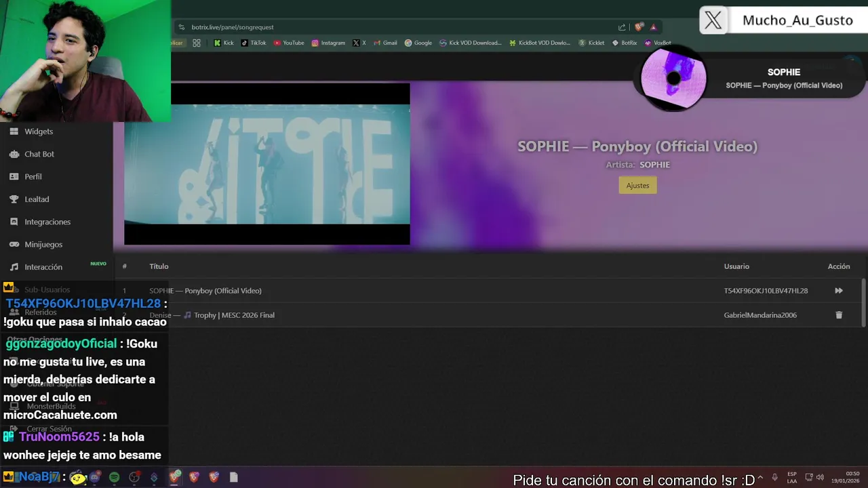The width and height of the screenshot is (868, 488).
Task: Open the Lealtad sidebar section
Action: click(37, 199)
